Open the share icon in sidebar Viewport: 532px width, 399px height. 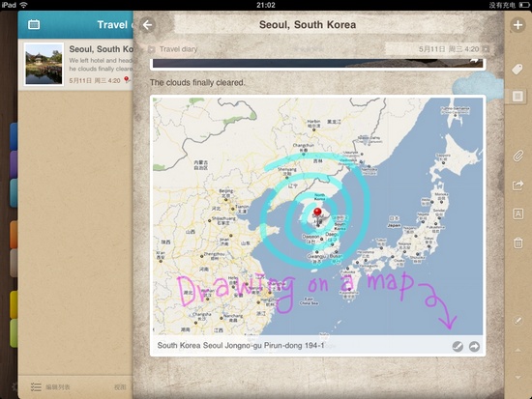pyautogui.click(x=517, y=185)
